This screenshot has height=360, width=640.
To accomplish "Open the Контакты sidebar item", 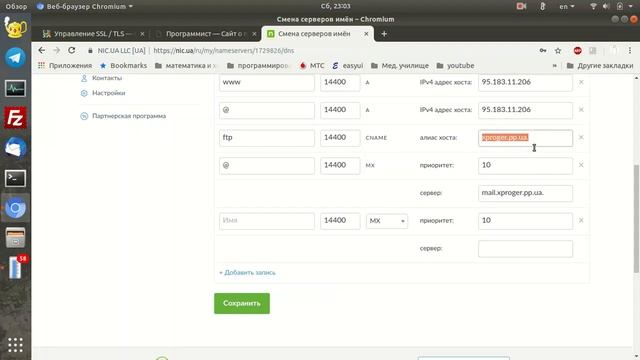I will [x=107, y=78].
